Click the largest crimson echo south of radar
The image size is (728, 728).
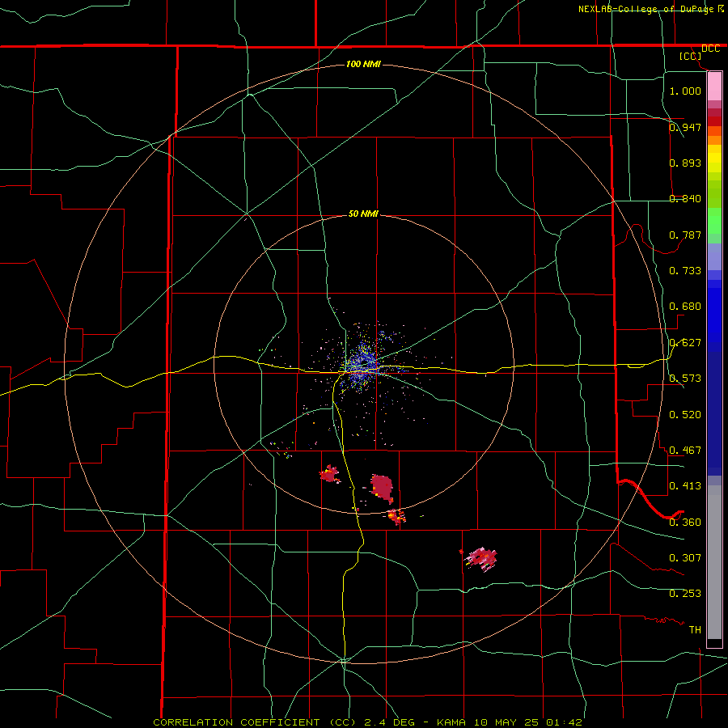pyautogui.click(x=382, y=488)
